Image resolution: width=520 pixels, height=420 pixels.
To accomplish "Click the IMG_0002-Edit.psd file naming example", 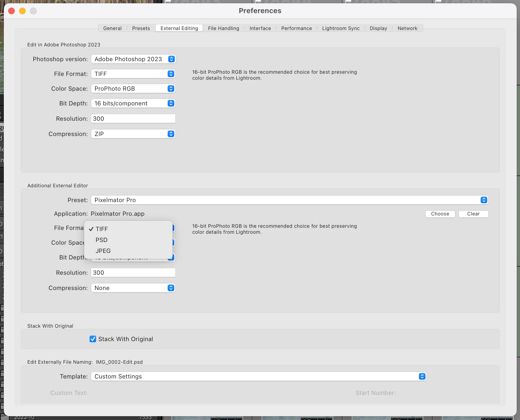I will click(119, 362).
